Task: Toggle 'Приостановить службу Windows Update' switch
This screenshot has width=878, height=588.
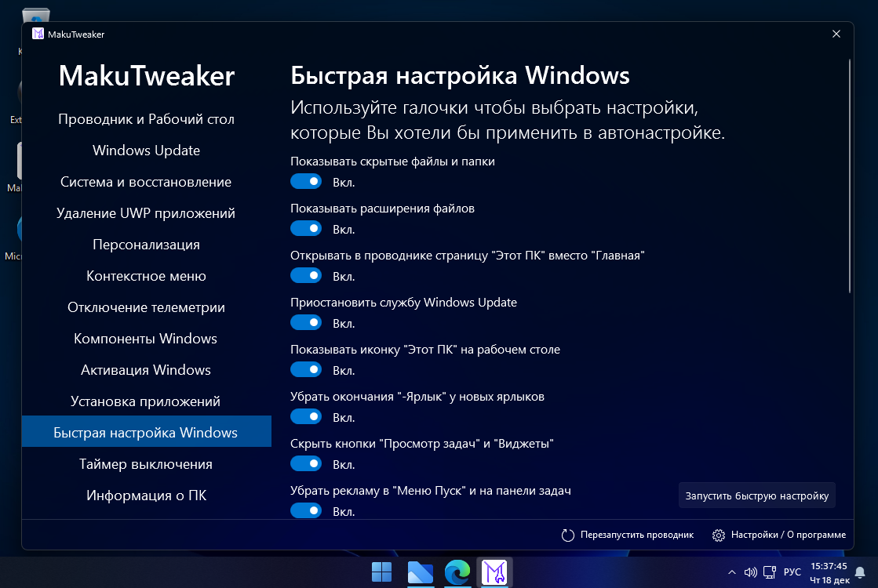Action: [306, 322]
